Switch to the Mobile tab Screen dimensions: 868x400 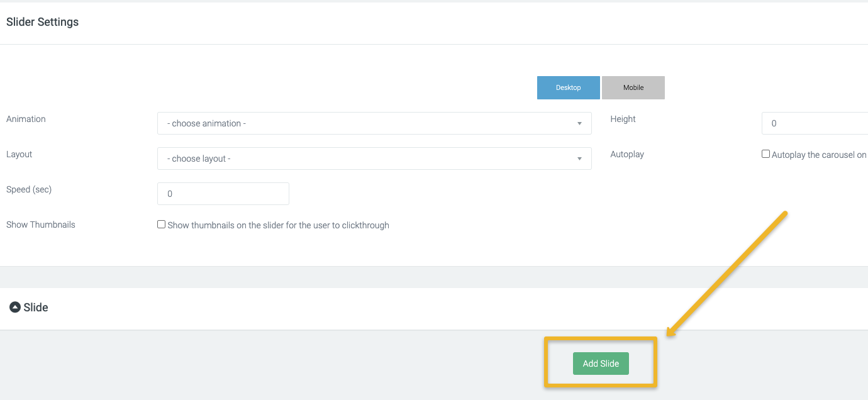tap(633, 88)
